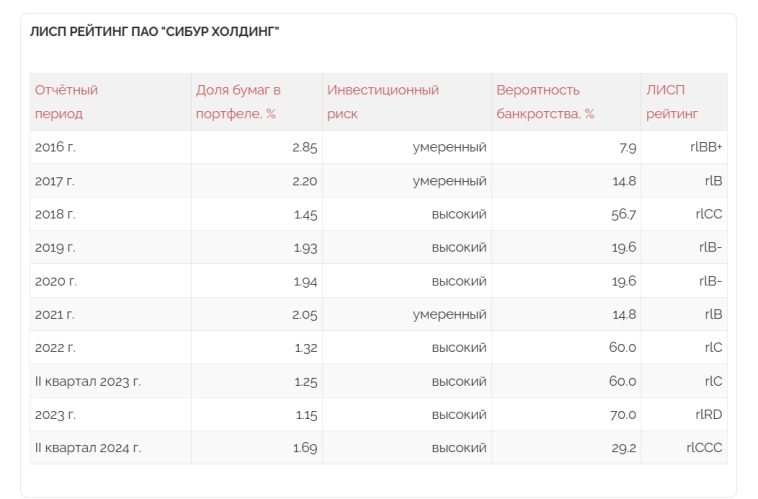Viewport: 758px width, 499px height.
Task: Click the II квартал 2023 г. row label
Action: coord(87,381)
